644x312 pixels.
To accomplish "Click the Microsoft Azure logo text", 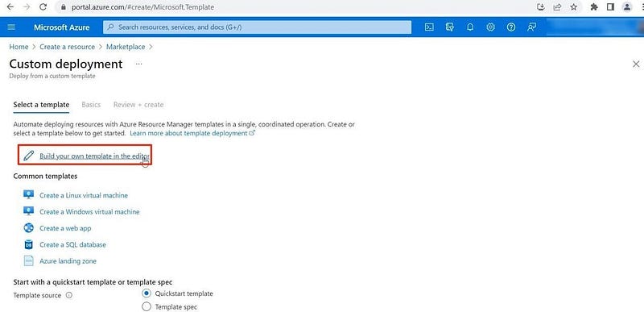I will [62, 27].
